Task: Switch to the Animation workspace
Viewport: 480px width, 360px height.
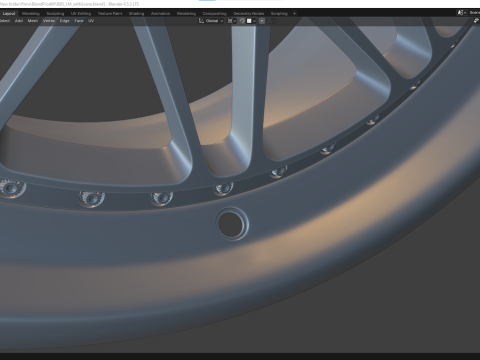Action: [161, 14]
